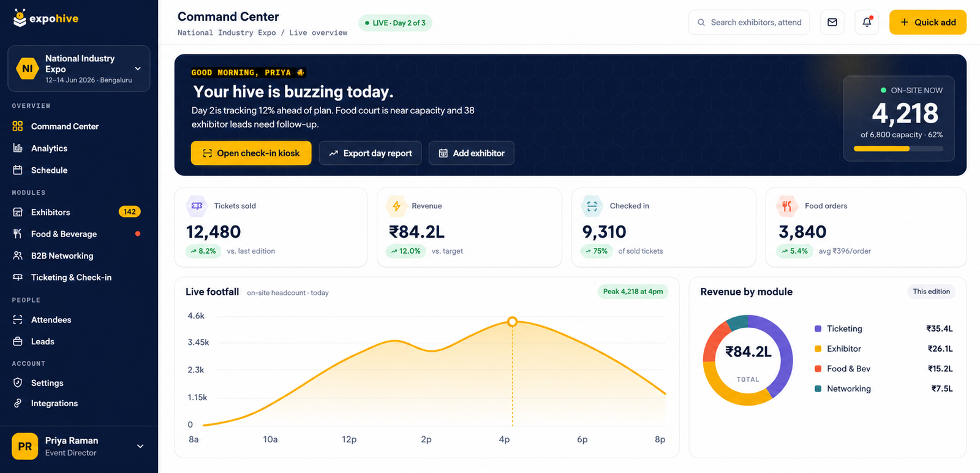Click the Live footfall chart title

212,292
